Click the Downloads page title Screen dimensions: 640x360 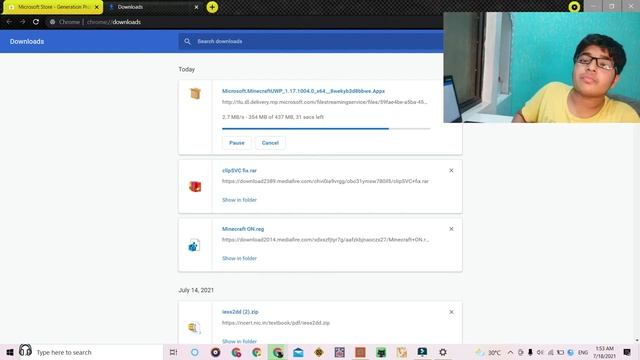click(27, 41)
